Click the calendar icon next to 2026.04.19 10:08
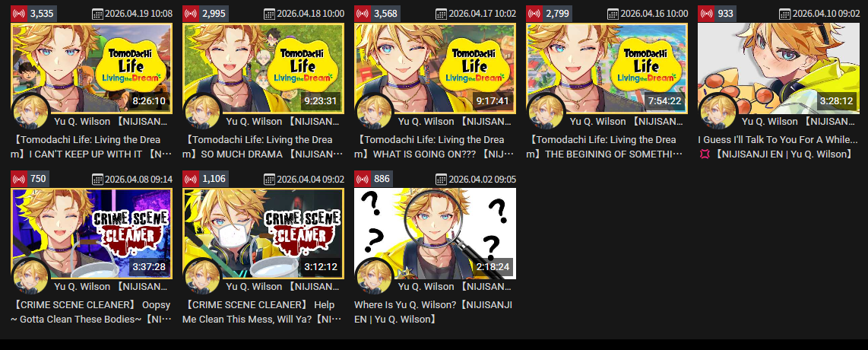The height and width of the screenshot is (350, 868). click(97, 14)
